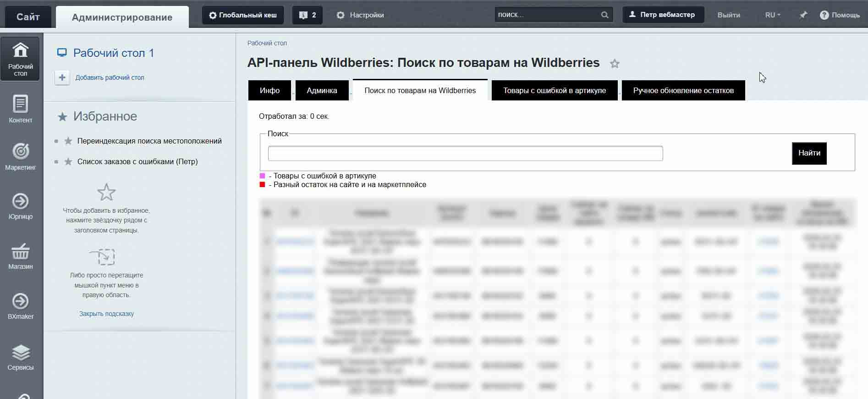Open the Магазин sidebar section
Image resolution: width=868 pixels, height=399 pixels.
point(20,256)
